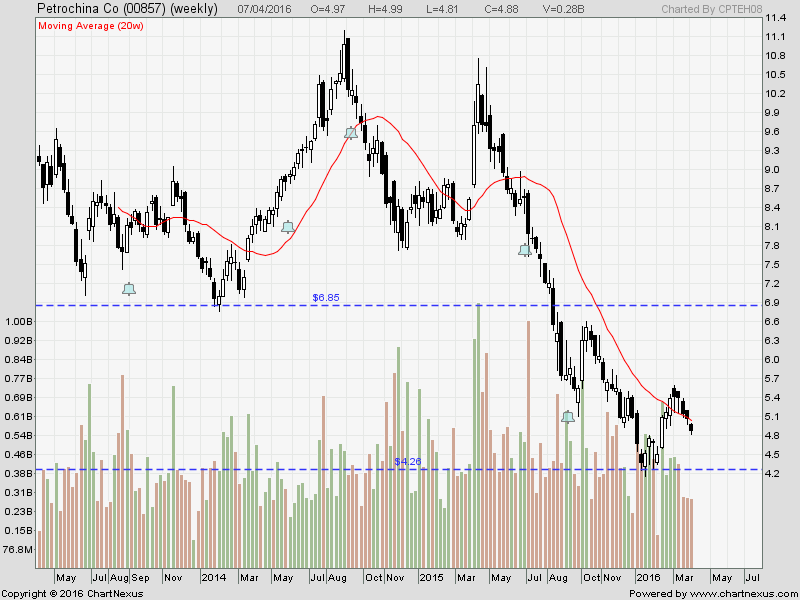
Task: Click the '9.0' price axis label
Action: (x=772, y=170)
